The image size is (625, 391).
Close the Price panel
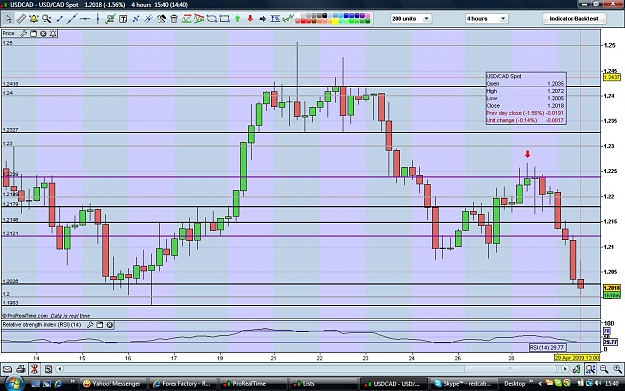(x=43, y=33)
